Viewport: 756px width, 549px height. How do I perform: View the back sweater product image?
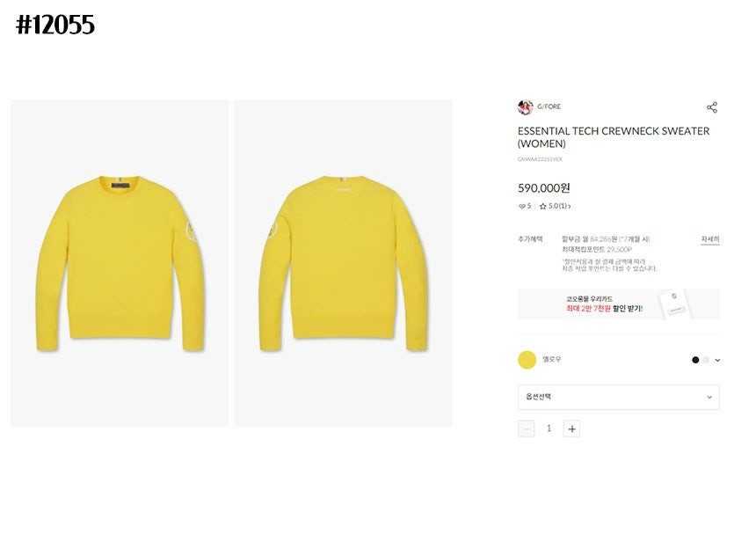pyautogui.click(x=344, y=263)
